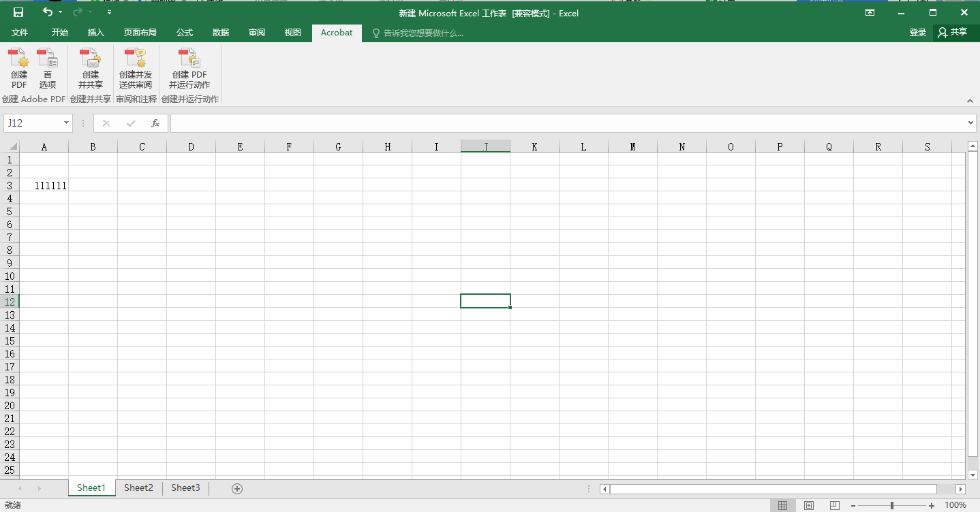The height and width of the screenshot is (512, 980).
Task: Open Insert Function with the fx icon
Action: 155,123
